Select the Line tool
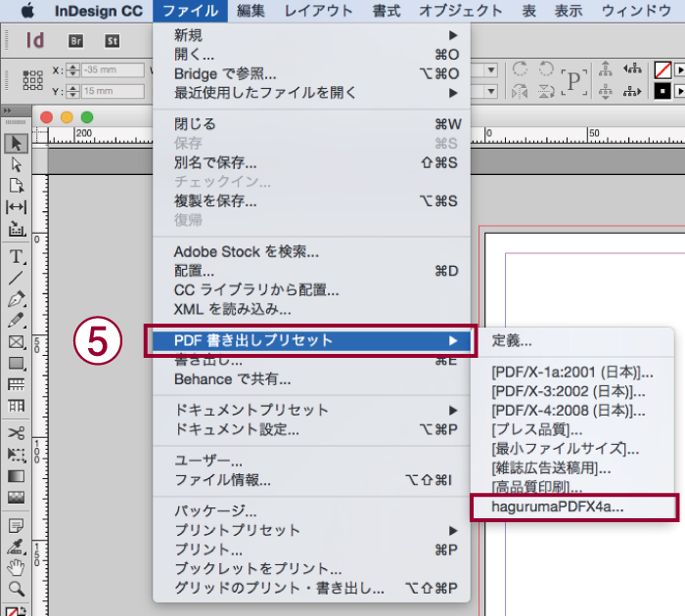The image size is (685, 616). tap(17, 278)
